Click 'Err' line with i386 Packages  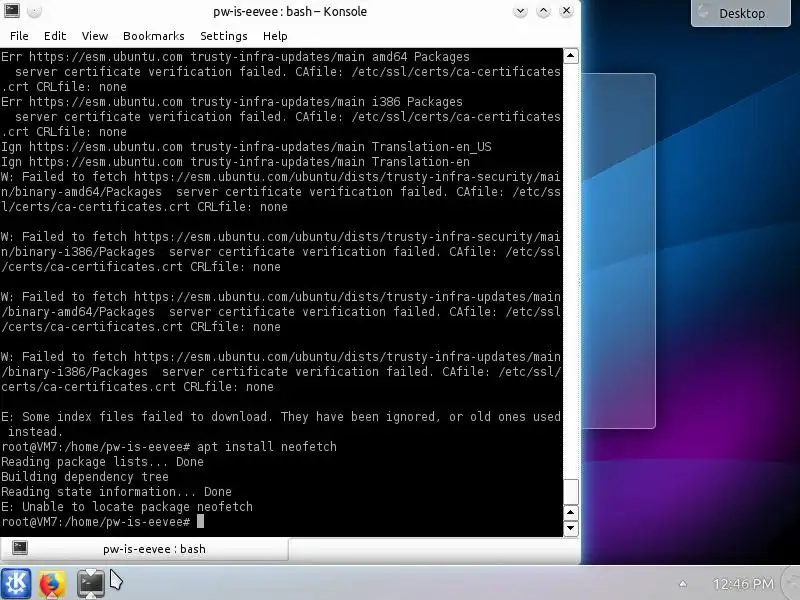click(x=232, y=102)
